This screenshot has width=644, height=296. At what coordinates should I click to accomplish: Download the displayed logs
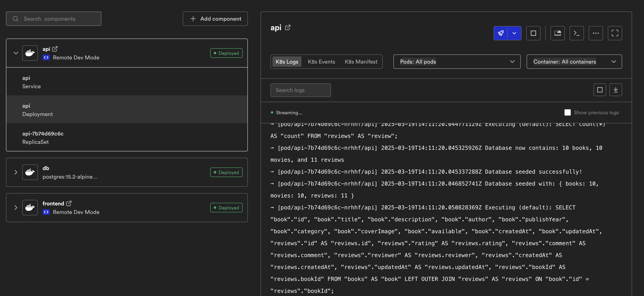tap(616, 90)
